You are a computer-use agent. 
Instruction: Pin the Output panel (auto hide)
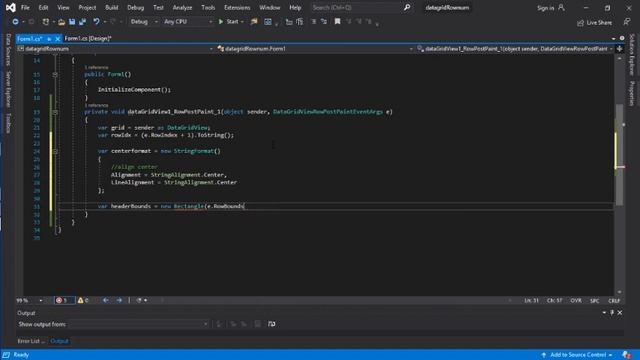click(x=612, y=313)
